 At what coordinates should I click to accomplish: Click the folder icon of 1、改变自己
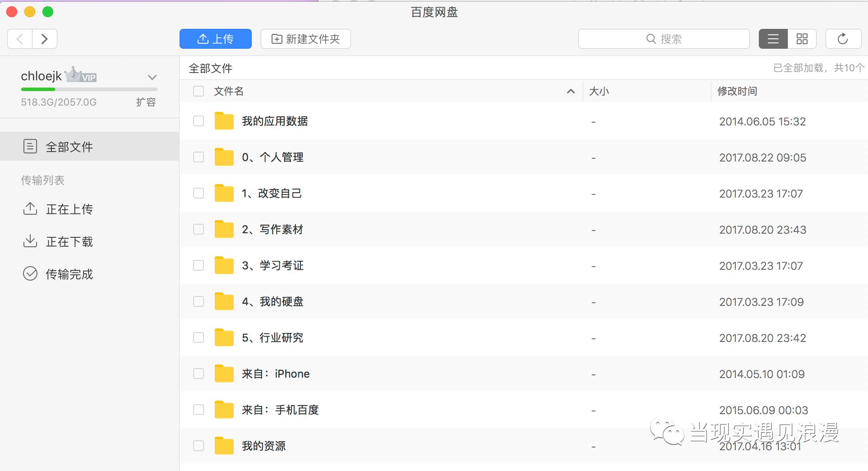click(224, 193)
